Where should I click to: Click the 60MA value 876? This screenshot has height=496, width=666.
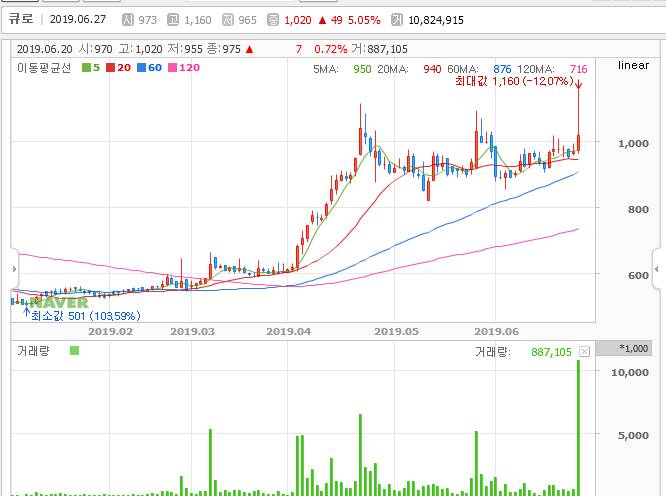click(x=502, y=69)
